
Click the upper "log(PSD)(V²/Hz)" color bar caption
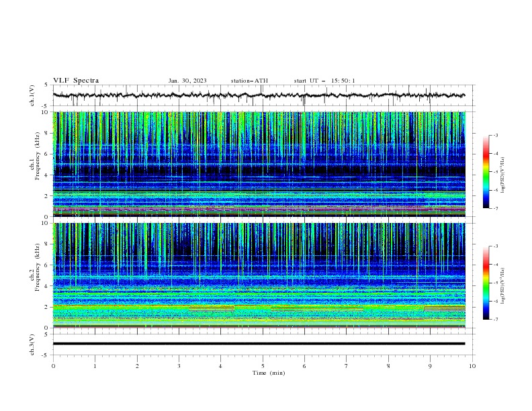[503, 175]
